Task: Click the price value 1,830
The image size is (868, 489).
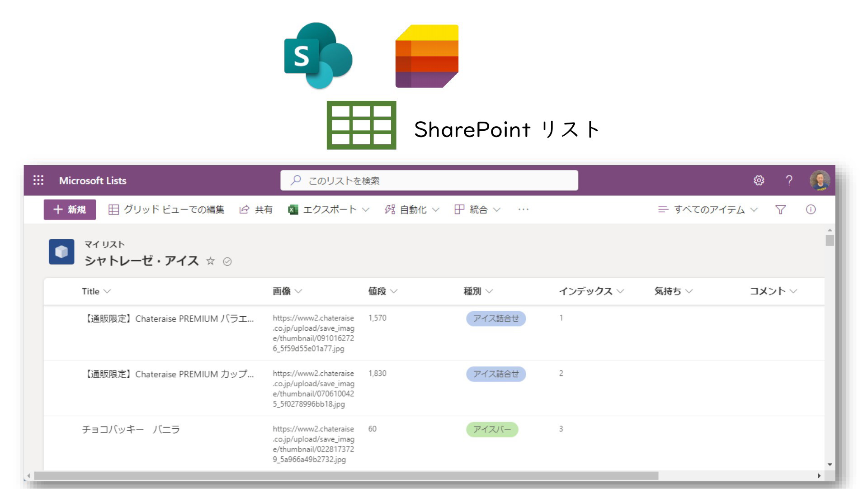Action: [377, 373]
